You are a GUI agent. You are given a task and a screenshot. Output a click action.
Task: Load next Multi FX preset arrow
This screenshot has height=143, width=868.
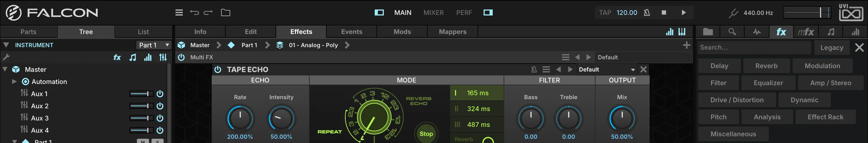coord(588,57)
